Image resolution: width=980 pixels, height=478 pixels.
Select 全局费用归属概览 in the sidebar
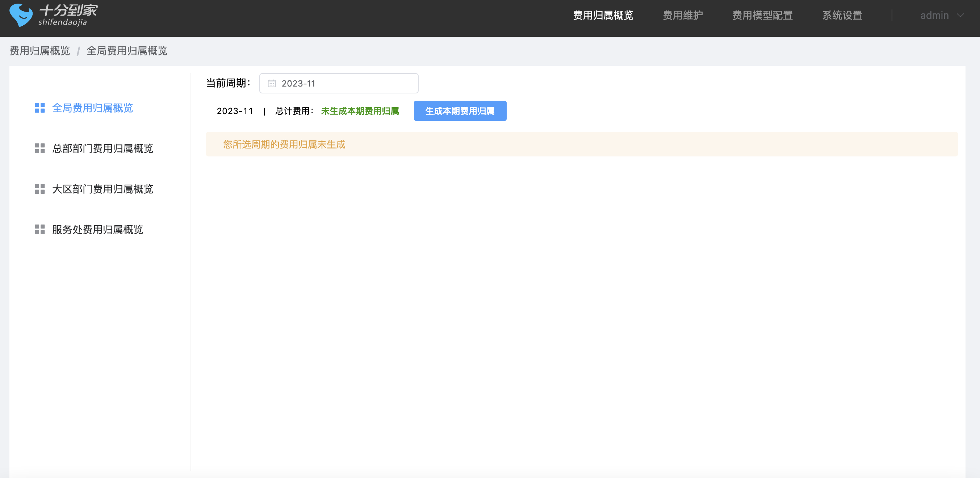92,108
